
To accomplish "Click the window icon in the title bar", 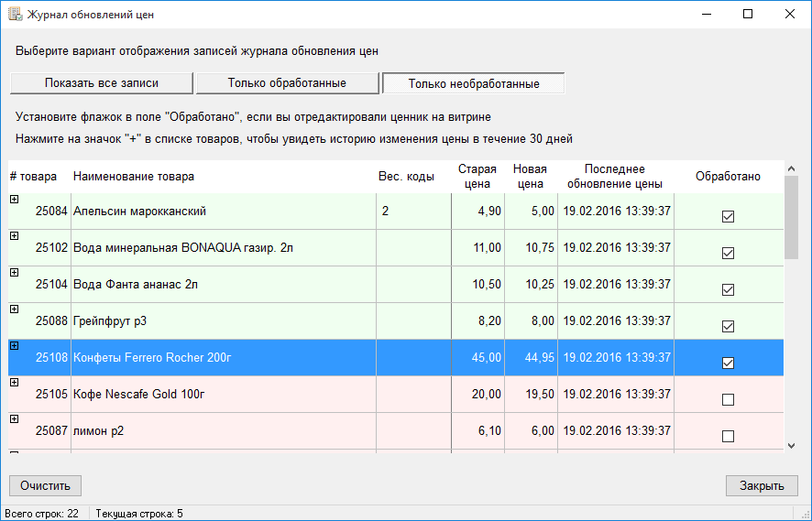I will click(15, 15).
